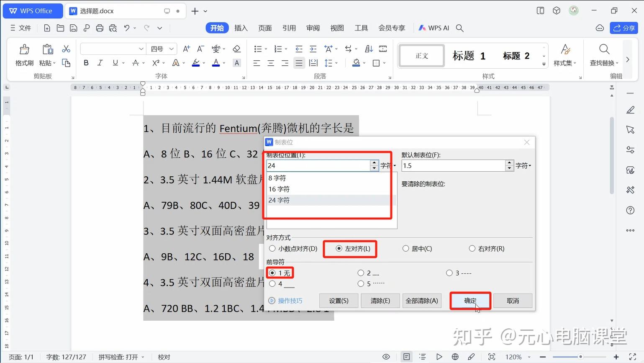Open the font size 四号 dropdown
This screenshot has height=363, width=644.
coord(172,49)
